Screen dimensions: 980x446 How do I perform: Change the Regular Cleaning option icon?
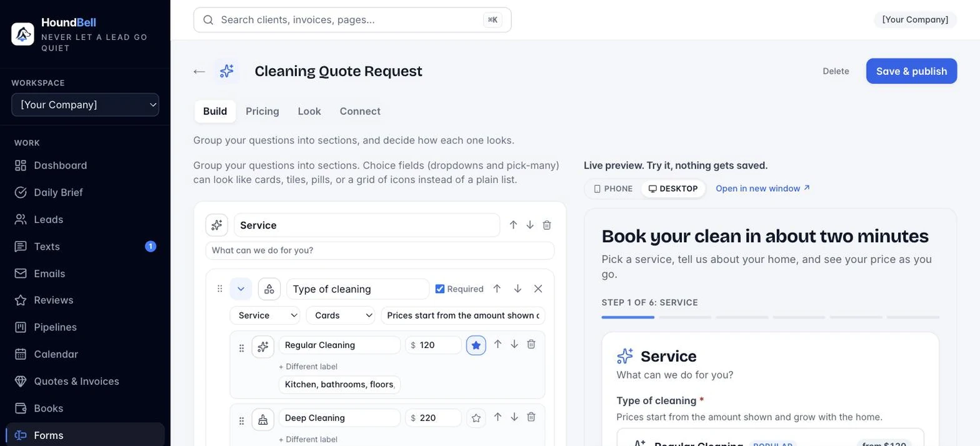[263, 346]
